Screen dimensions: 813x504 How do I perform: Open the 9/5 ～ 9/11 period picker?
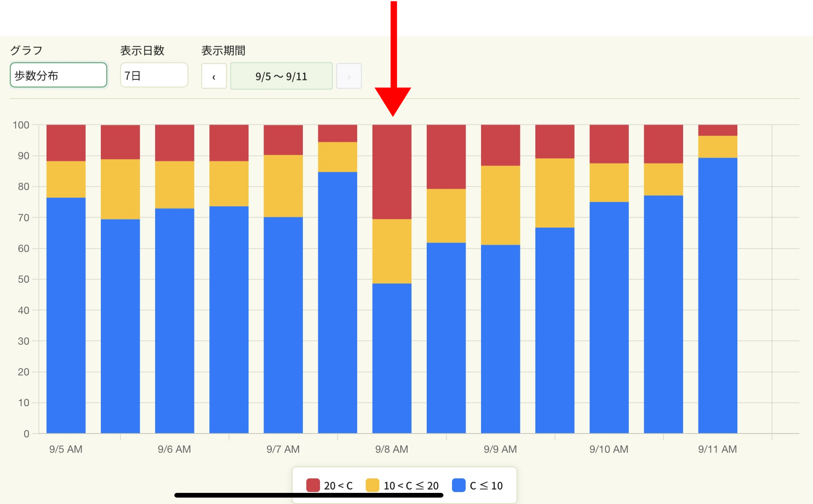coord(281,76)
